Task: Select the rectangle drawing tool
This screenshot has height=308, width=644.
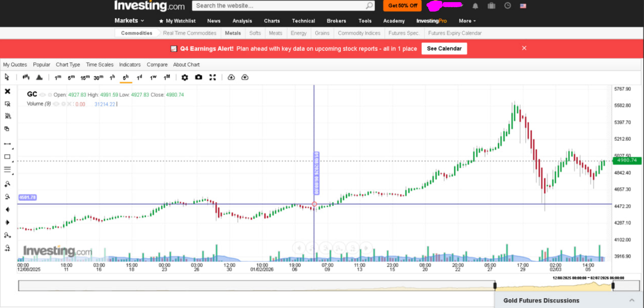Action: click(7, 157)
